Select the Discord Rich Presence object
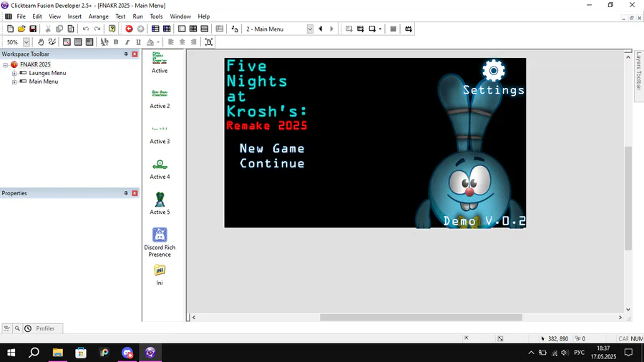This screenshot has height=362, width=644. 160,242
